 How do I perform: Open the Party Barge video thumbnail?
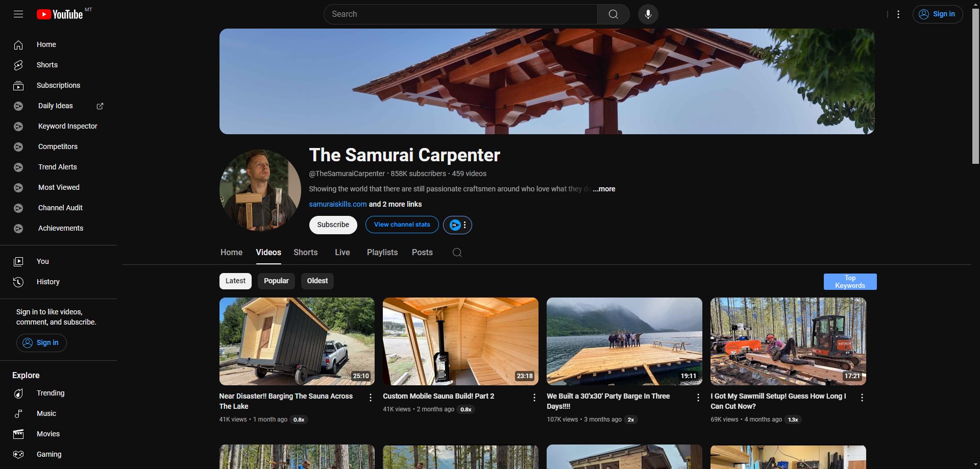click(x=624, y=341)
